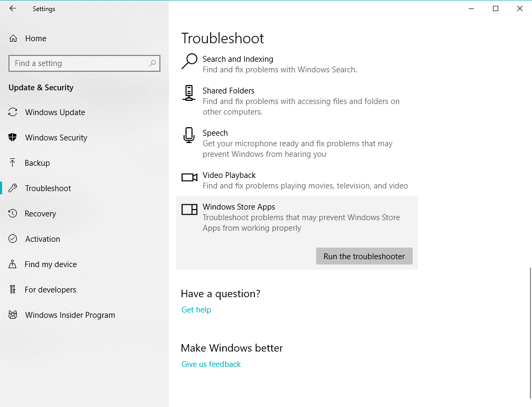Viewport: 532px width, 407px height.
Task: Click the Shared Folders computer icon
Action: (x=189, y=93)
